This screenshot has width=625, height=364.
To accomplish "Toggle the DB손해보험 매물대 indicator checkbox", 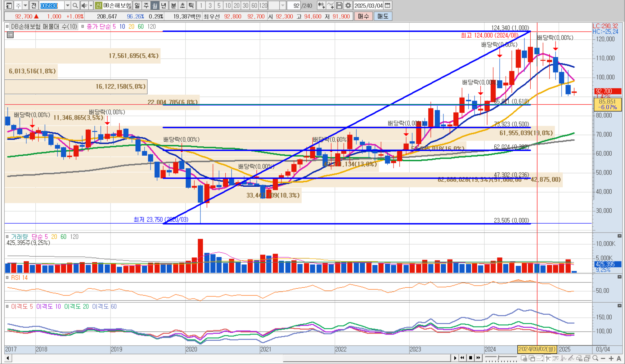I will click(x=7, y=27).
